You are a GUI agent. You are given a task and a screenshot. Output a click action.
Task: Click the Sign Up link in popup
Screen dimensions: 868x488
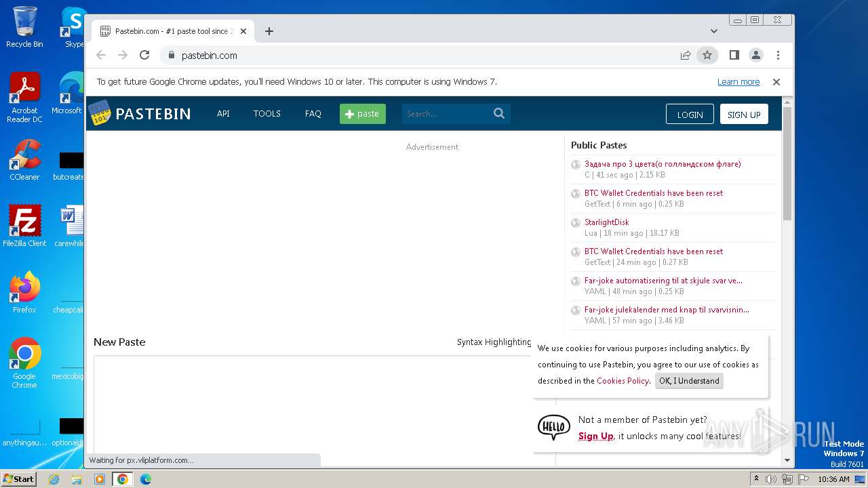[x=596, y=436]
